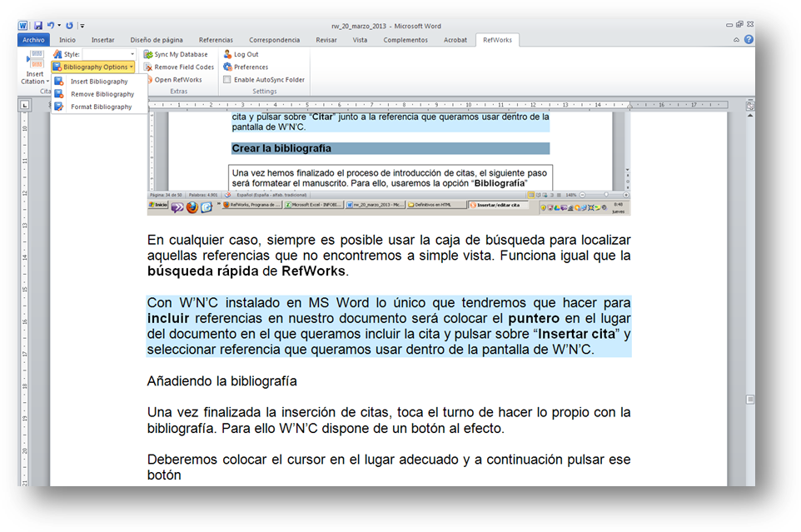Viewport: 801px width, 532px height.
Task: Expand the Insert Citation dropdown arrow
Action: pyautogui.click(x=47, y=82)
